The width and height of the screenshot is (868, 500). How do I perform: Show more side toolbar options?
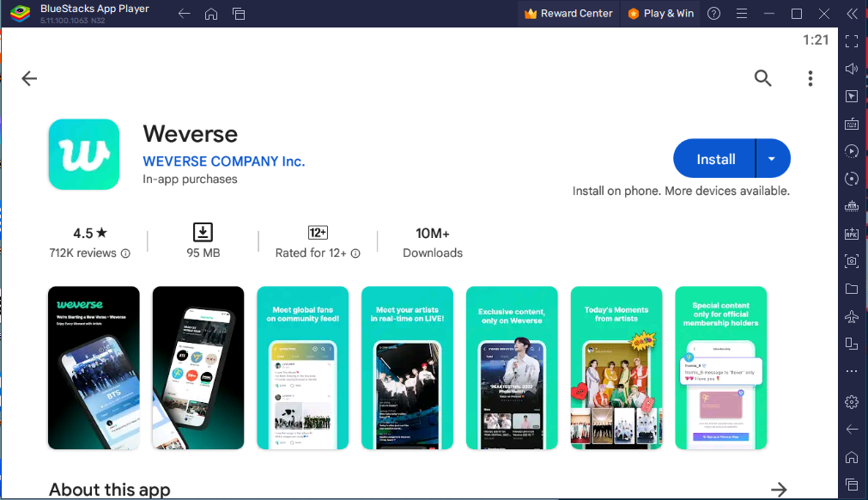pos(852,371)
